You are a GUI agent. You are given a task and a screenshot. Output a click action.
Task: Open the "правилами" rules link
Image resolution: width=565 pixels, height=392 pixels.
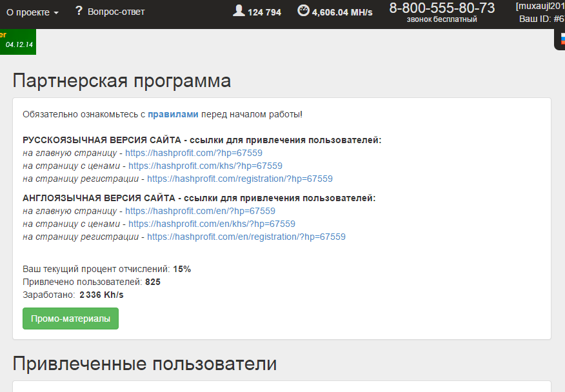173,114
